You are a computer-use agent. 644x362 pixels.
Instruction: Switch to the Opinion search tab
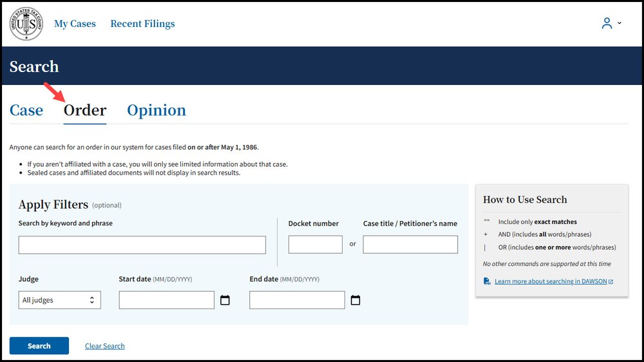point(156,110)
